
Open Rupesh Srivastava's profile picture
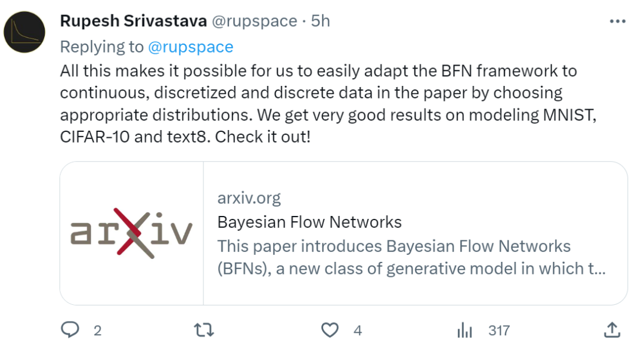[x=24, y=32]
